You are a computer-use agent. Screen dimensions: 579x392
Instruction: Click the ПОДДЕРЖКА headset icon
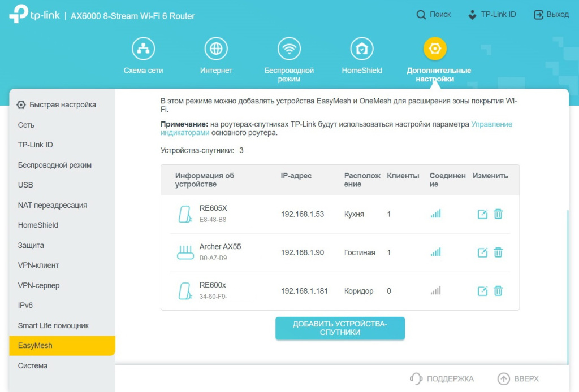pos(416,378)
